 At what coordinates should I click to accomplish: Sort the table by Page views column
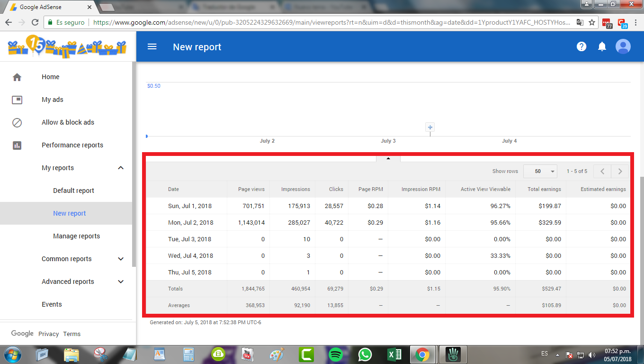(251, 189)
